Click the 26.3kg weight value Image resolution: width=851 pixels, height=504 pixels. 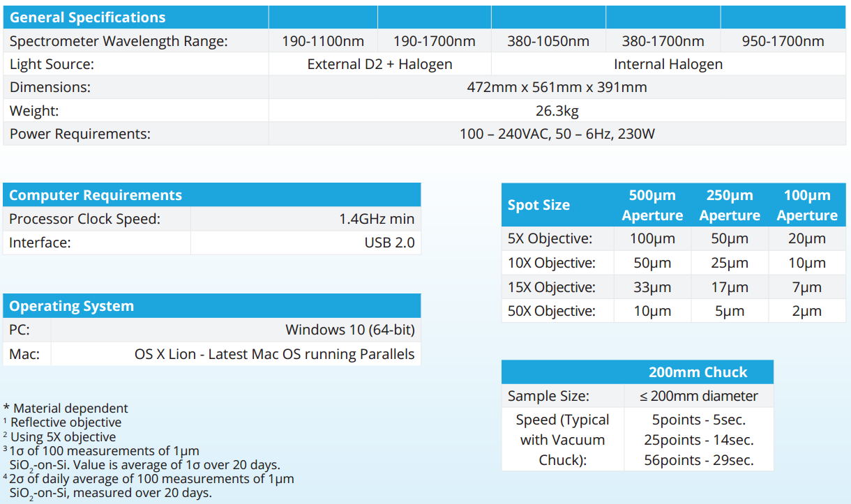(x=557, y=111)
